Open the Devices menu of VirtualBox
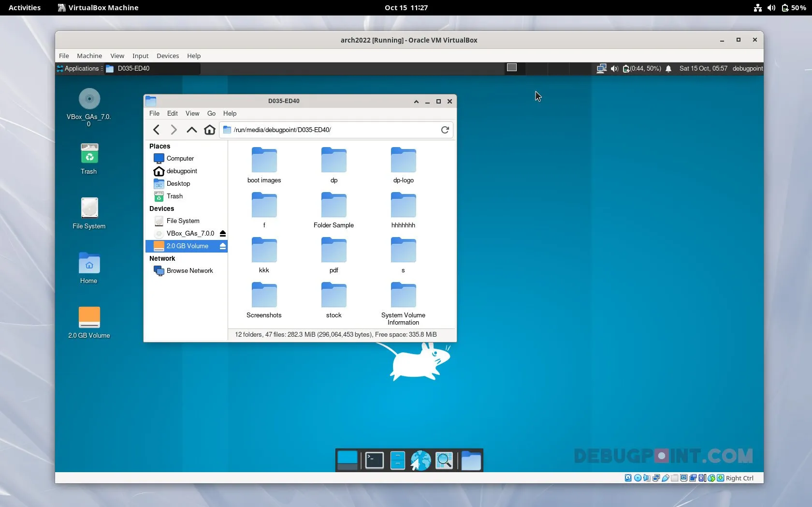812x507 pixels. 168,56
